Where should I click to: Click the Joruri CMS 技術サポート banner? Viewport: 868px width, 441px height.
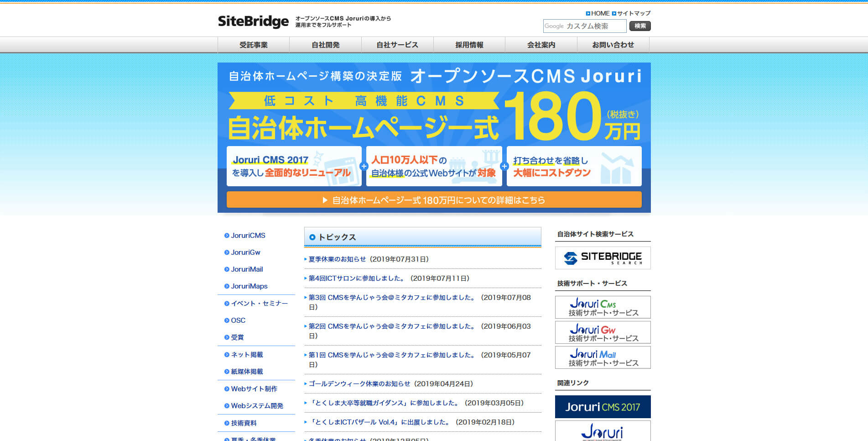click(x=603, y=307)
